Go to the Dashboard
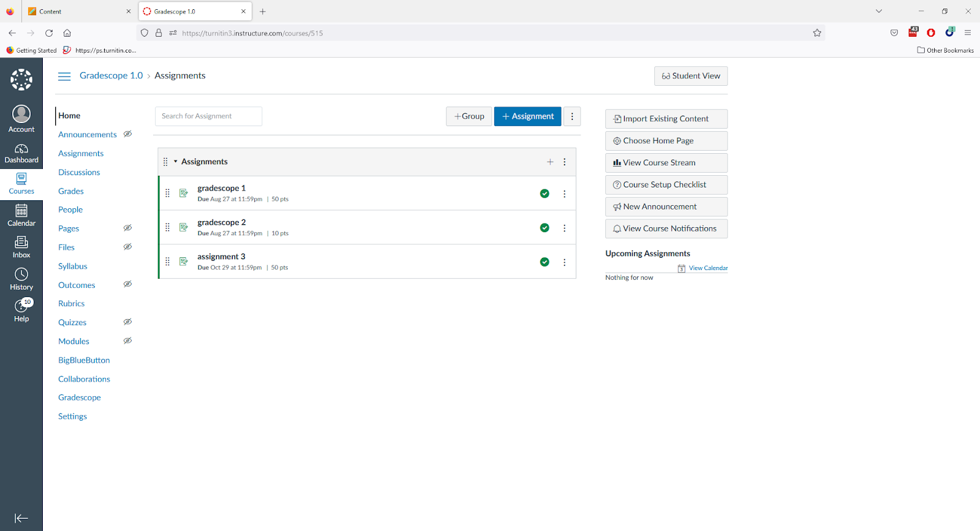 (x=21, y=154)
